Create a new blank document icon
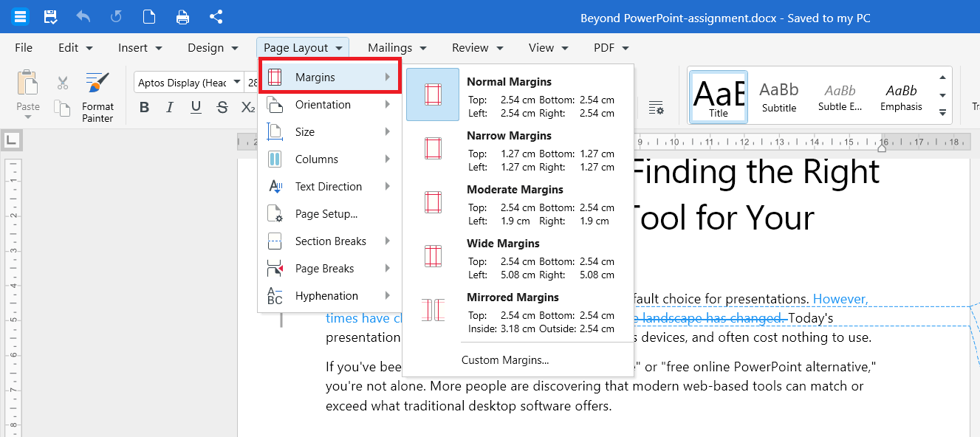Viewport: 980px width, 437px height. point(149,17)
